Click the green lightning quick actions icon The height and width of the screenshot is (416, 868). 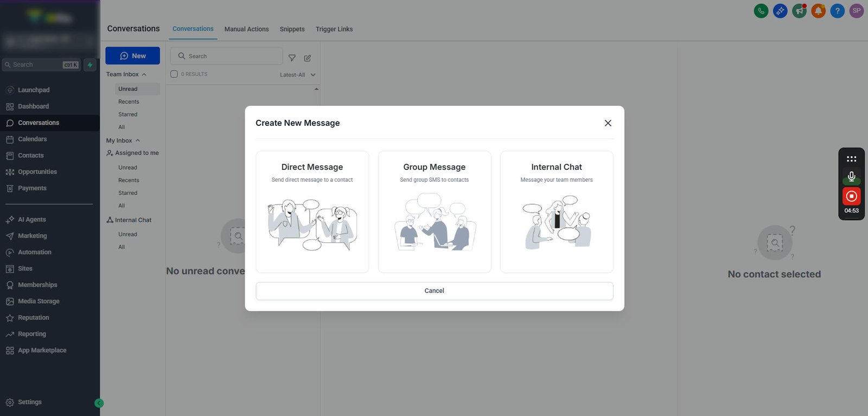90,65
